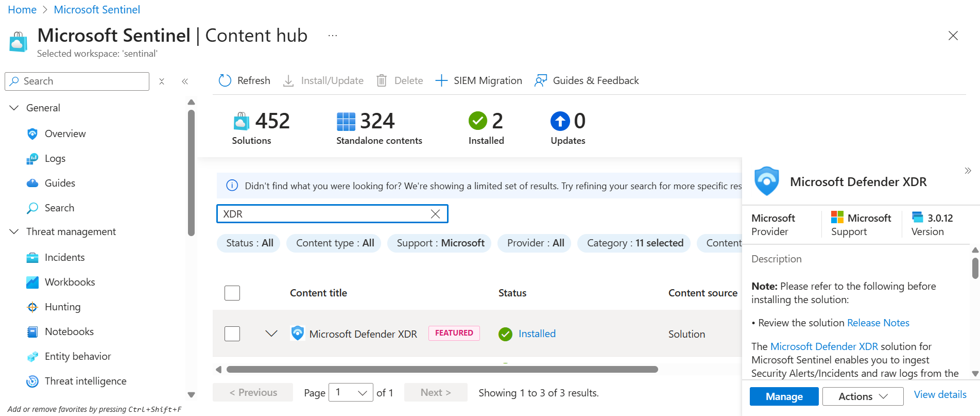The width and height of the screenshot is (980, 416).
Task: Open Threat intelligence in sidebar
Action: pyautogui.click(x=85, y=381)
